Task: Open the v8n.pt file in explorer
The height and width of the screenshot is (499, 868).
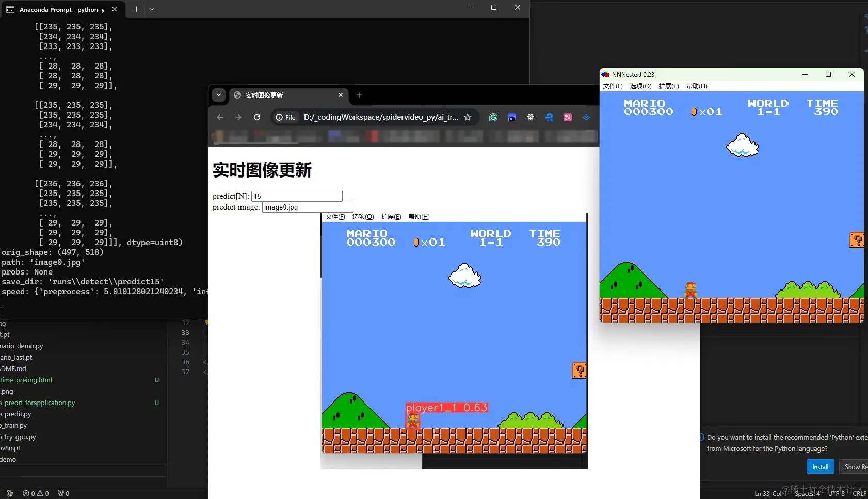Action: pos(10,448)
